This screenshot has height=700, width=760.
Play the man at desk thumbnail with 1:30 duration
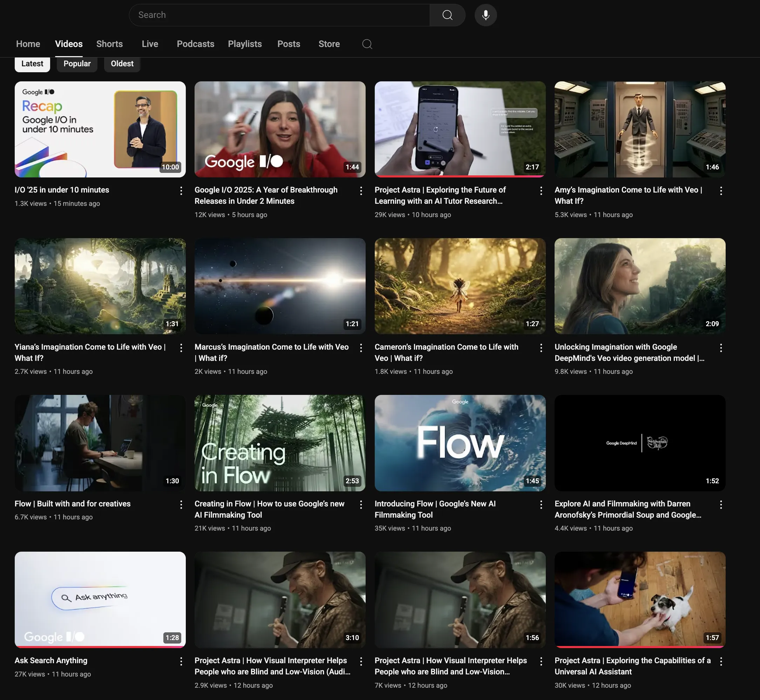coord(100,443)
